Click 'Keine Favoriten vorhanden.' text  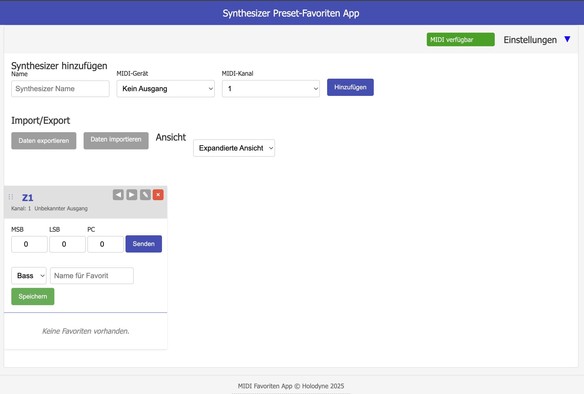coord(86,331)
